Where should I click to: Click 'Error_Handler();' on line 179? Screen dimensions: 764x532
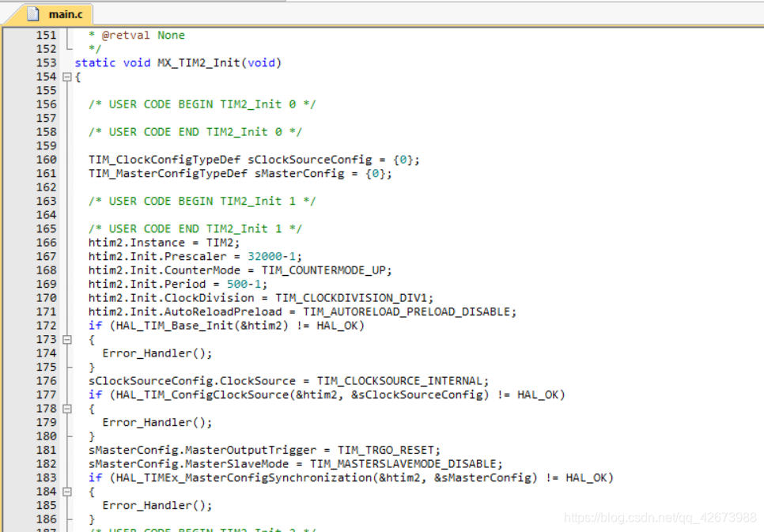pos(157,422)
